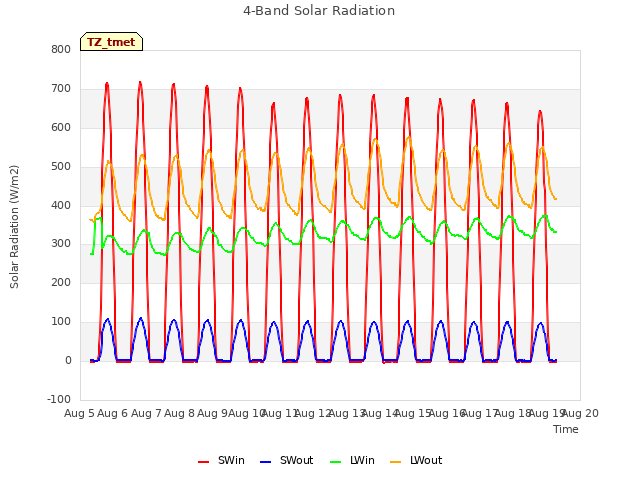Viewport: 640px width, 480px height.
Task: Click the Aug 20 x-axis date label
Action: (581, 413)
